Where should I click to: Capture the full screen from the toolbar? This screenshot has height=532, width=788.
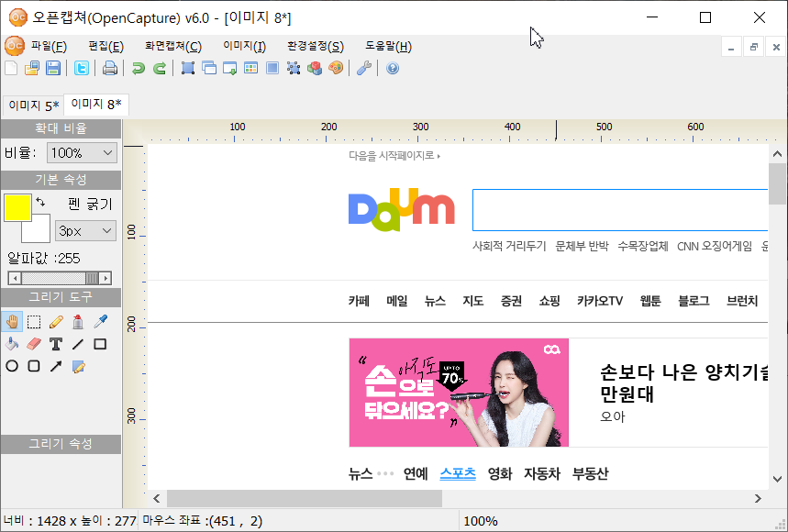pyautogui.click(x=272, y=68)
